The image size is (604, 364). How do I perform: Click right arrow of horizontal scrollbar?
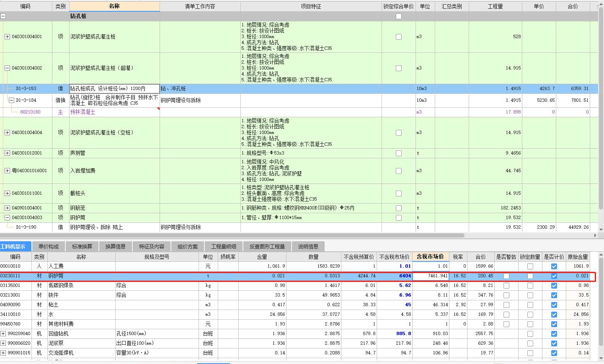[x=595, y=235]
